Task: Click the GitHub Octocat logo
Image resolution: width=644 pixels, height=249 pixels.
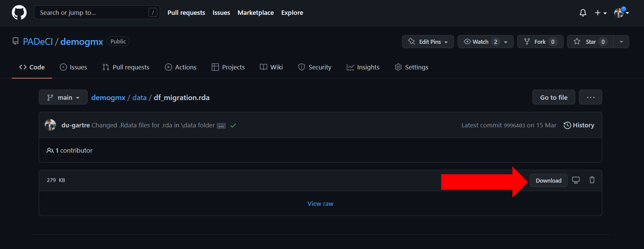Action: pos(19,12)
